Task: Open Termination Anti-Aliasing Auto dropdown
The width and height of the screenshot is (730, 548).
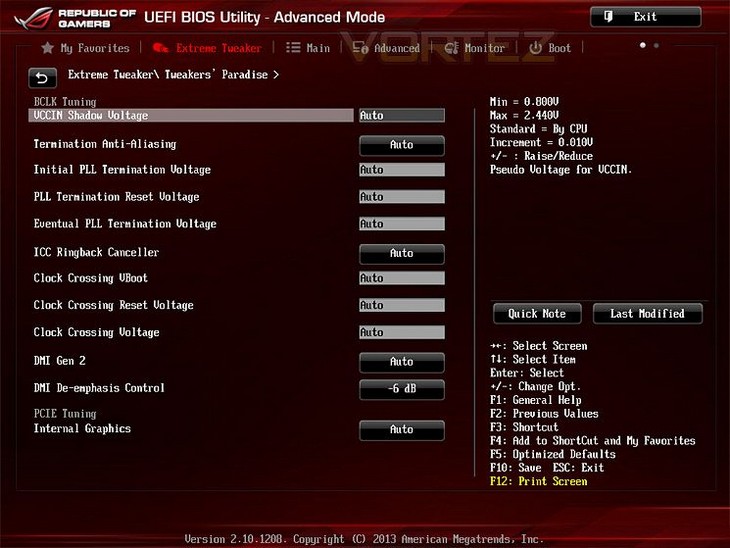Action: [401, 145]
